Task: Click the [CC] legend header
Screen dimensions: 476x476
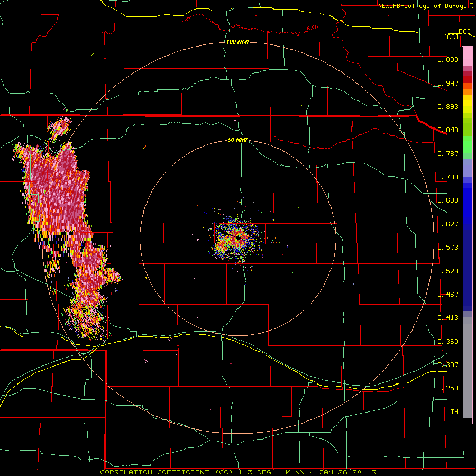Action: point(452,36)
